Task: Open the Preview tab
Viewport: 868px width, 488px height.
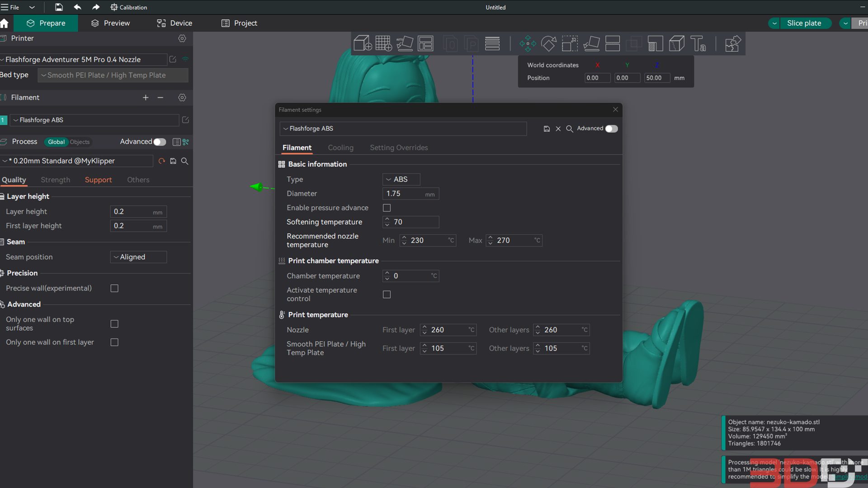Action: point(110,23)
